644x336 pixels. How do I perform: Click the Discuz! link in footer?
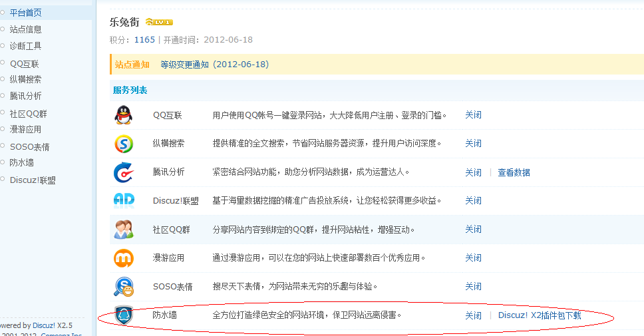(44, 325)
